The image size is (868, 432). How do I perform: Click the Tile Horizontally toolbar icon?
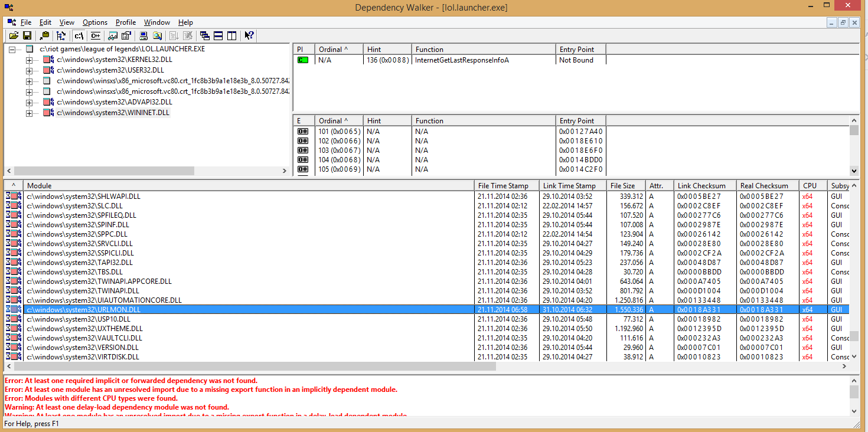(218, 35)
